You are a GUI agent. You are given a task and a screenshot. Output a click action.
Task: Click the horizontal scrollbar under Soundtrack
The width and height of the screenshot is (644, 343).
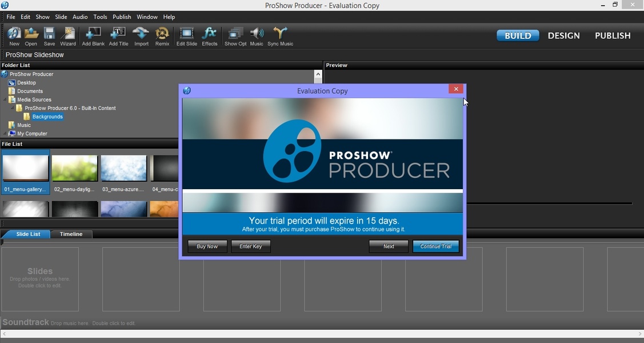(322, 334)
